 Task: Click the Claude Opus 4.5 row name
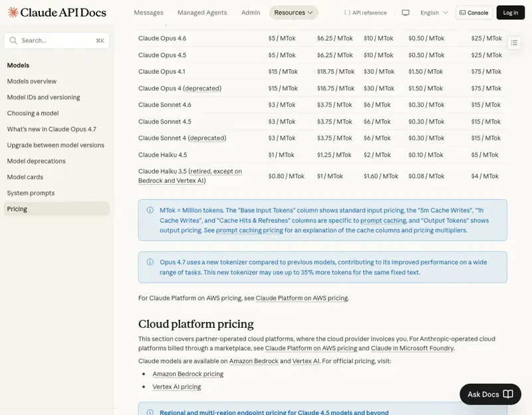(162, 55)
